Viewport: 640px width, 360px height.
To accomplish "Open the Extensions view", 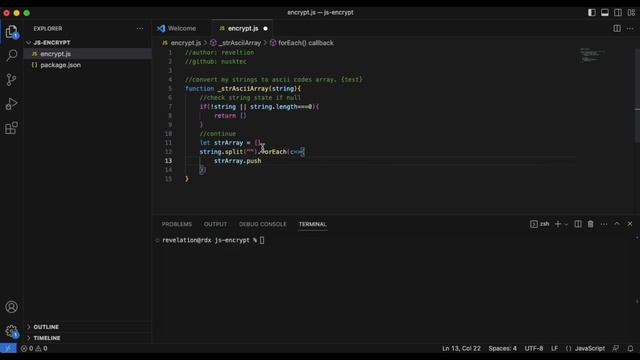I will [11, 128].
